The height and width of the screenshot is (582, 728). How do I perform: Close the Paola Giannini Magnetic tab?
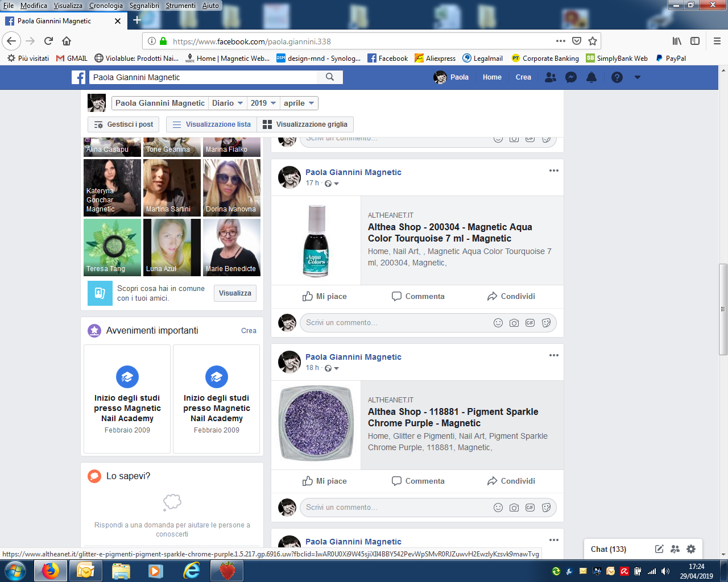pyautogui.click(x=118, y=21)
